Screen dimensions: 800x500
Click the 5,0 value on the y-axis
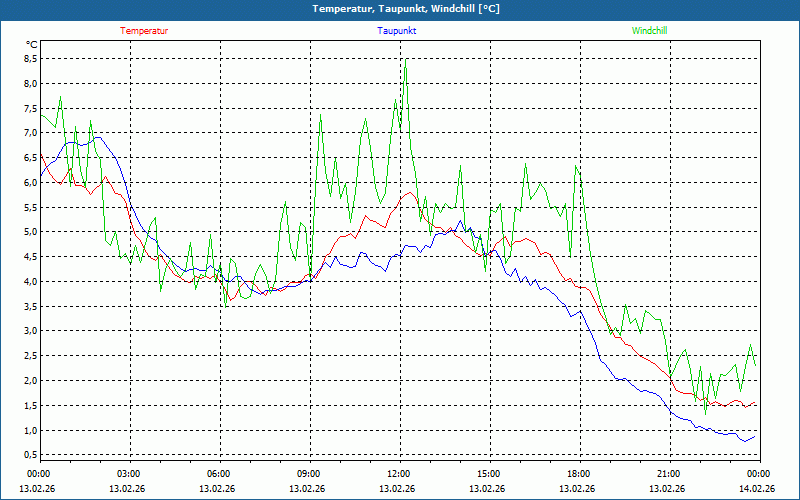[x=29, y=232]
